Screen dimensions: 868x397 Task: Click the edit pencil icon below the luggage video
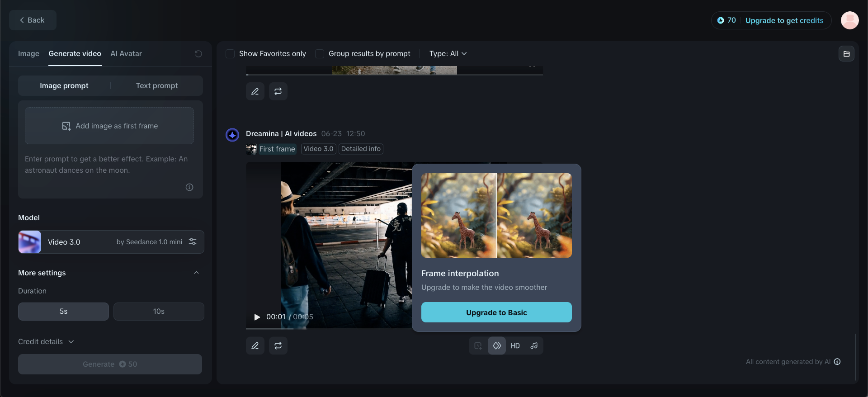click(x=255, y=346)
